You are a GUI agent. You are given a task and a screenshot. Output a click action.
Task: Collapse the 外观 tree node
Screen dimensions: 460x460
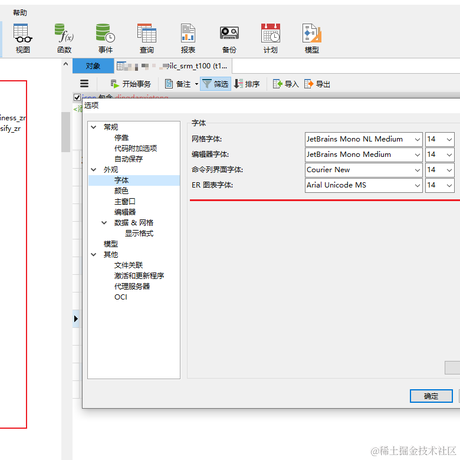tap(94, 169)
